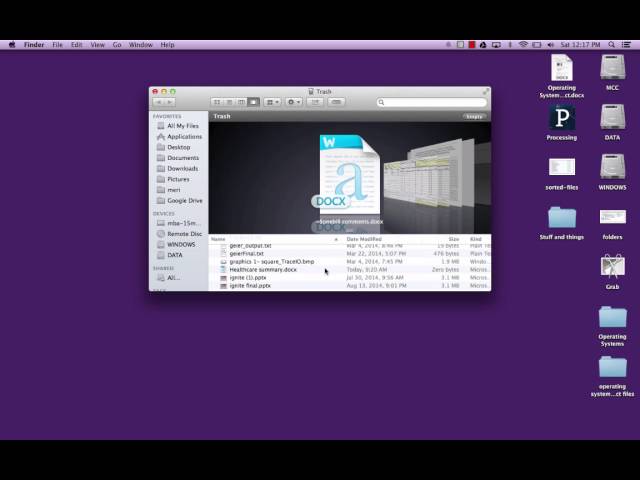Screen dimensions: 640x480
Task: Sort list by Name column header
Action: pyautogui.click(x=276, y=239)
